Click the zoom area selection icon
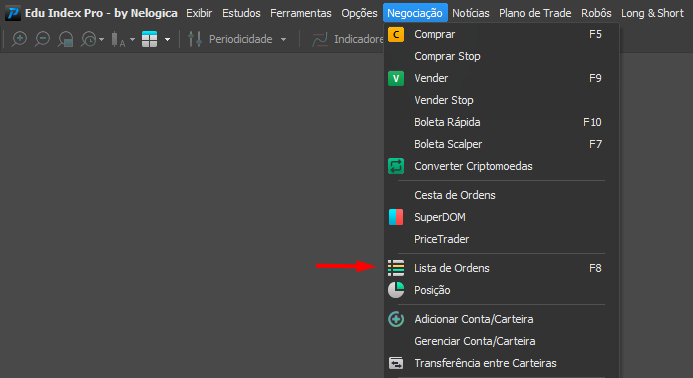Viewport: 693px width, 378px height. [x=66, y=39]
